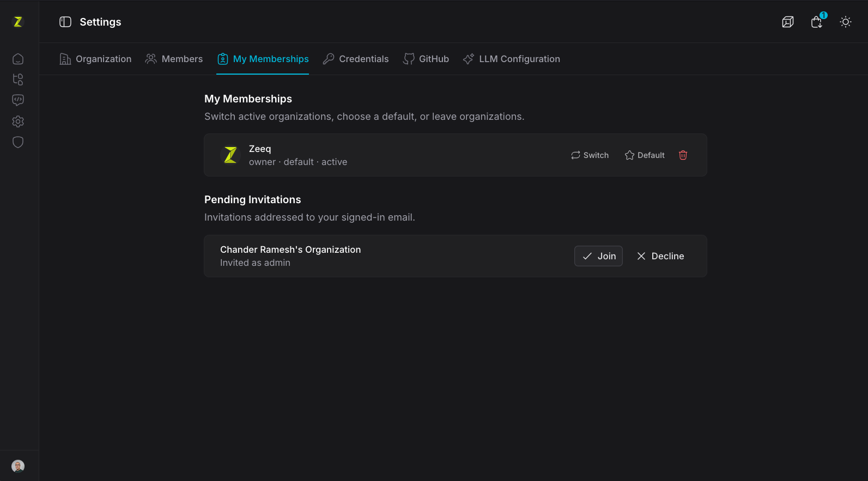The width and height of the screenshot is (868, 481).
Task: Open the 3D cube icon in the header
Action: (x=788, y=22)
